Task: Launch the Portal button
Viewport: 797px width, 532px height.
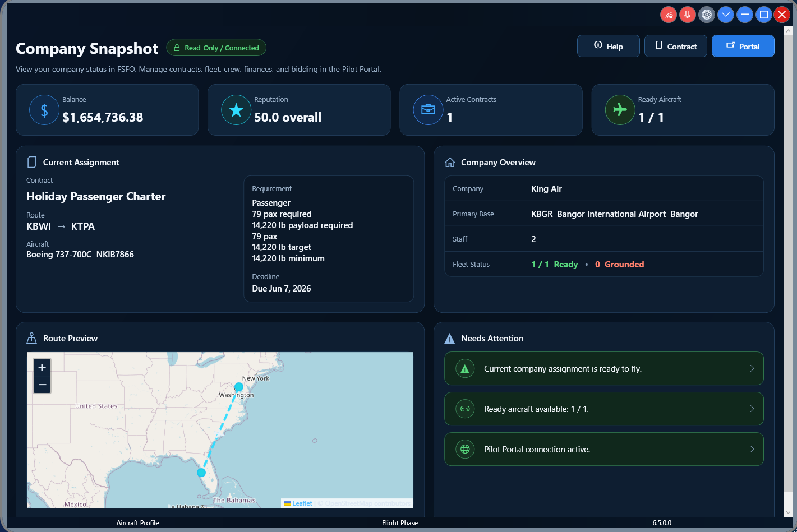Action: [743, 46]
